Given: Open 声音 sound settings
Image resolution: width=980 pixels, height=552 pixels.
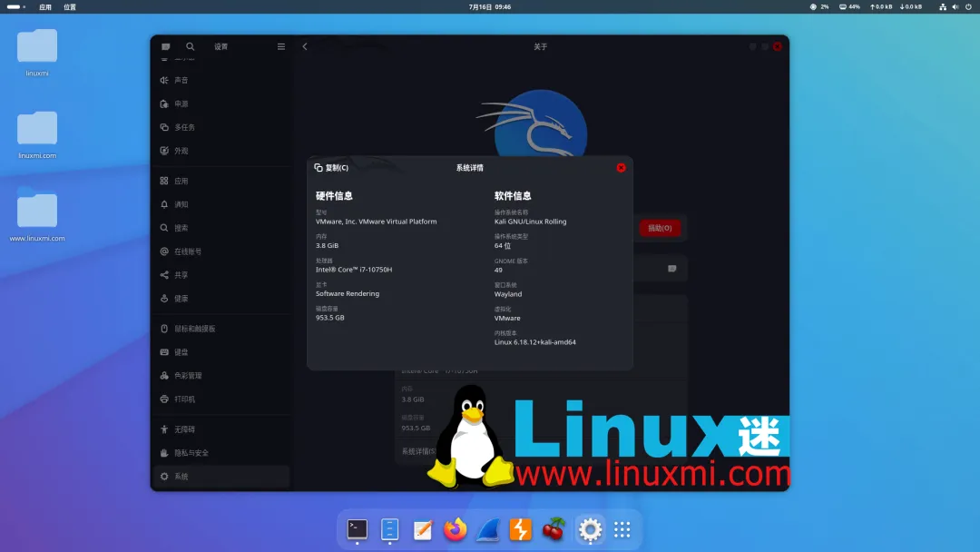Looking at the screenshot, I should click(x=221, y=80).
